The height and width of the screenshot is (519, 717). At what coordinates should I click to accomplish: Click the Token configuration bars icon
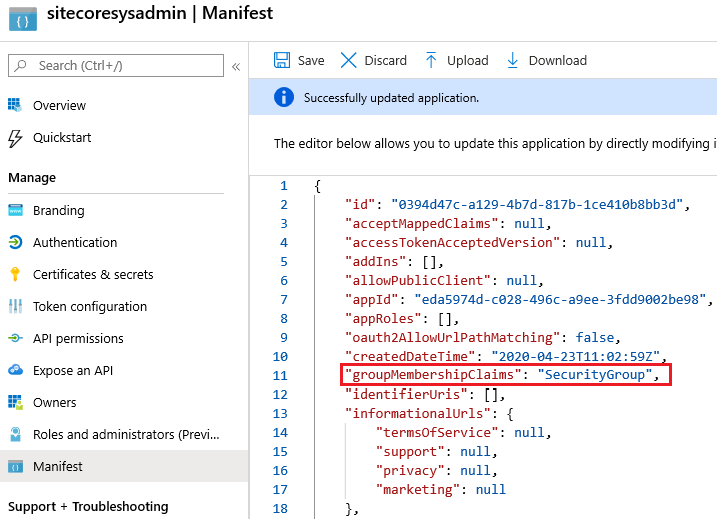pyautogui.click(x=15, y=306)
